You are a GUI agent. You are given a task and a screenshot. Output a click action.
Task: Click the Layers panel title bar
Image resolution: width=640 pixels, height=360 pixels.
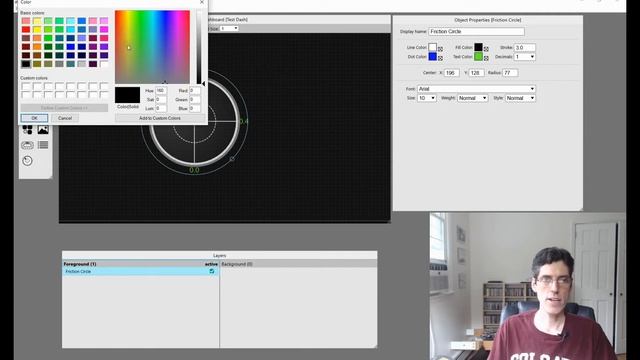tap(220, 256)
